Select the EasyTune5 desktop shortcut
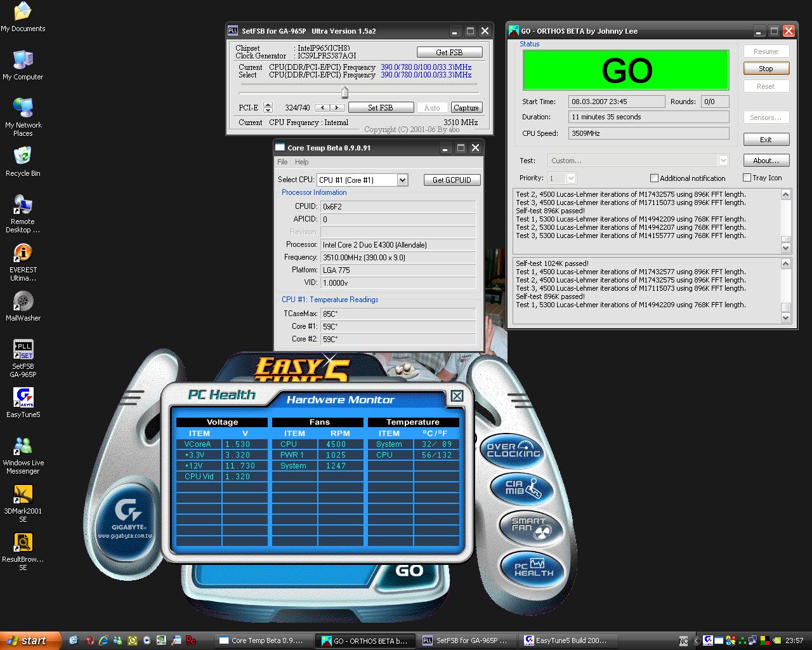812x650 pixels. 23,402
